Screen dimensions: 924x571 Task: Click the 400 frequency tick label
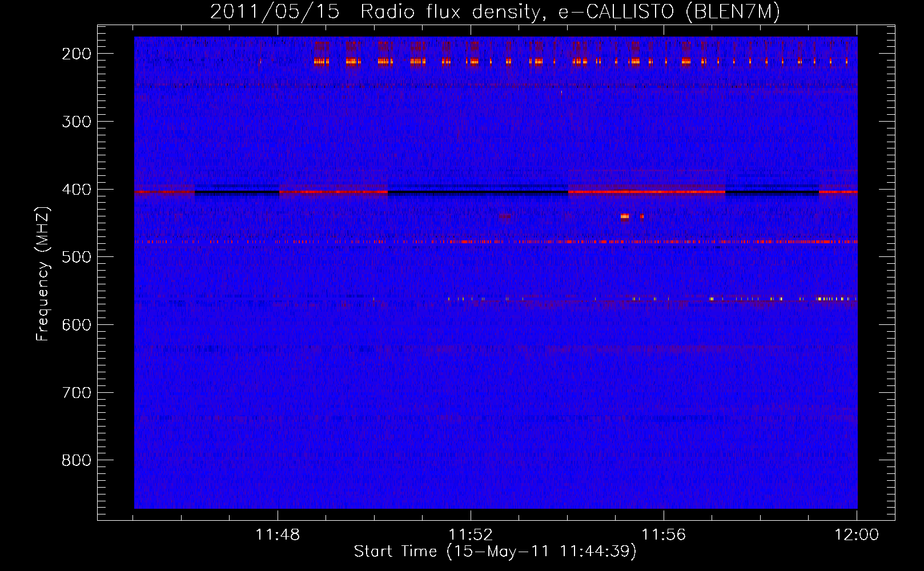[77, 190]
